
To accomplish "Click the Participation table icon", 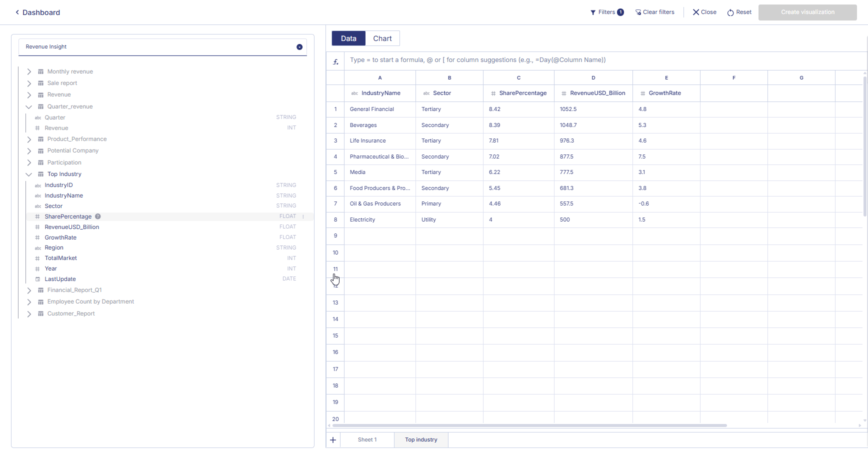I will 41,163.
